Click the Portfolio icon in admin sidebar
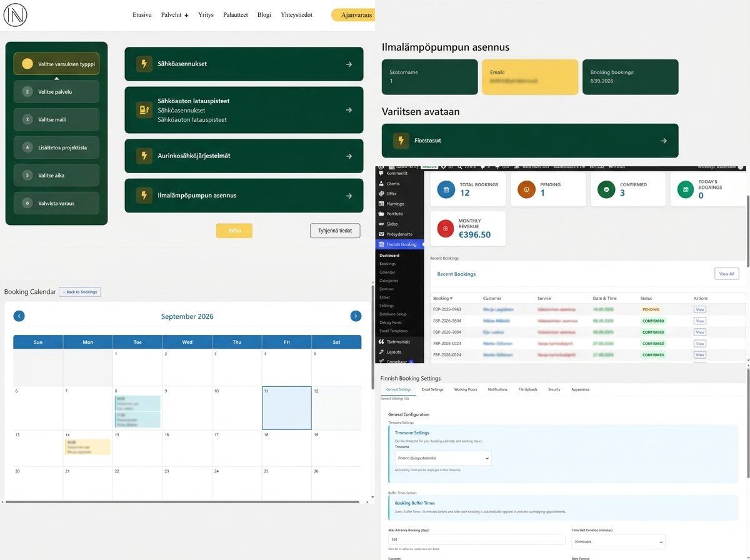The image size is (750, 560). pyautogui.click(x=381, y=214)
